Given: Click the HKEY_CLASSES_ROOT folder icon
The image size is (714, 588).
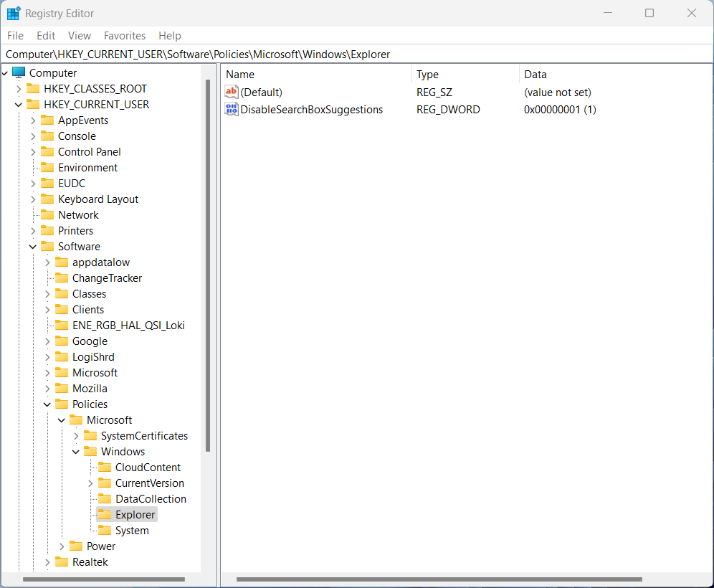Looking at the screenshot, I should [33, 89].
